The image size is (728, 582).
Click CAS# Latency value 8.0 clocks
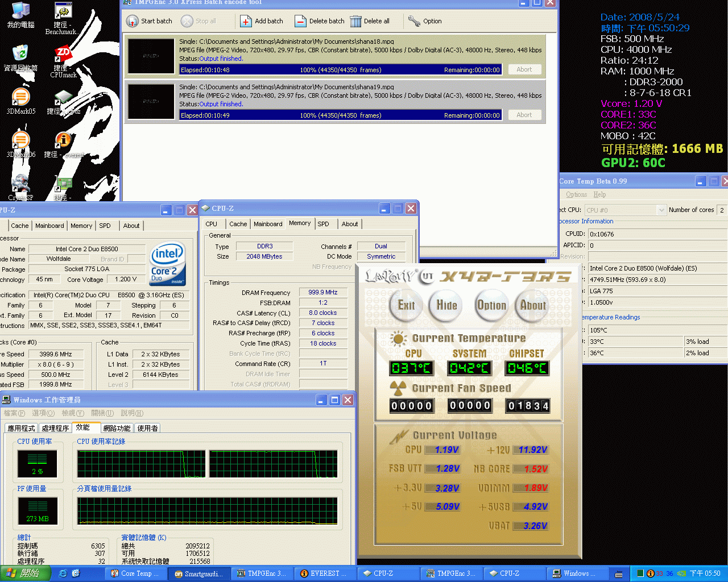click(323, 313)
